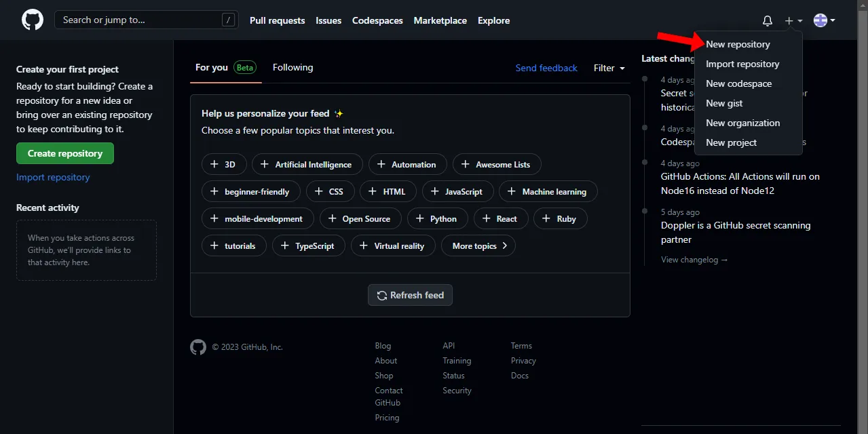Add the tutorials topic chip
Screen dimensions: 868x434
[x=234, y=245]
